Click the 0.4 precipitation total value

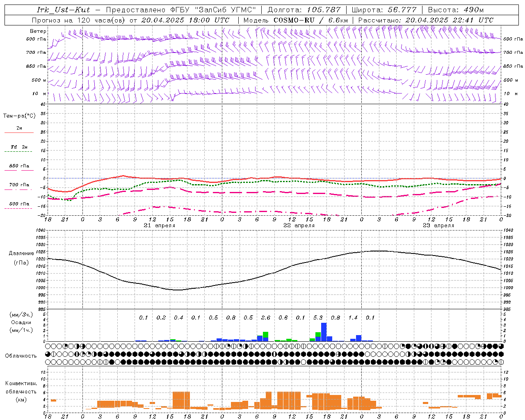click(178, 317)
